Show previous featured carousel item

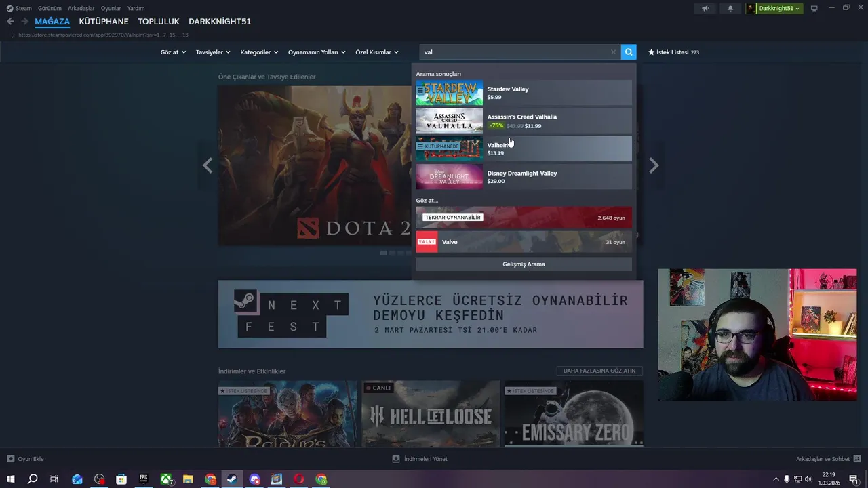(x=208, y=165)
